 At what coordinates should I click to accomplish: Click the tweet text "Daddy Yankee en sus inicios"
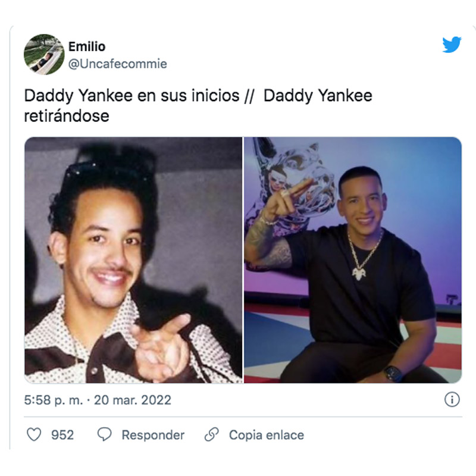(x=131, y=96)
